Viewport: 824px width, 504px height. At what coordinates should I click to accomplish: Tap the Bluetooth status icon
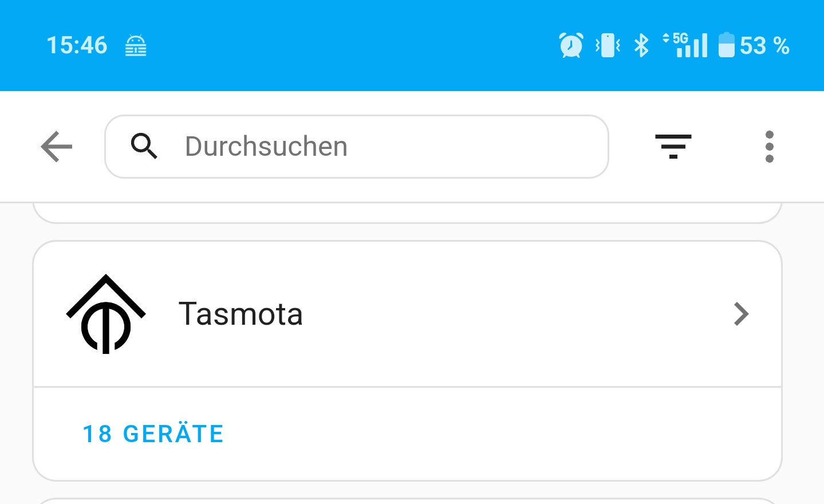(641, 45)
